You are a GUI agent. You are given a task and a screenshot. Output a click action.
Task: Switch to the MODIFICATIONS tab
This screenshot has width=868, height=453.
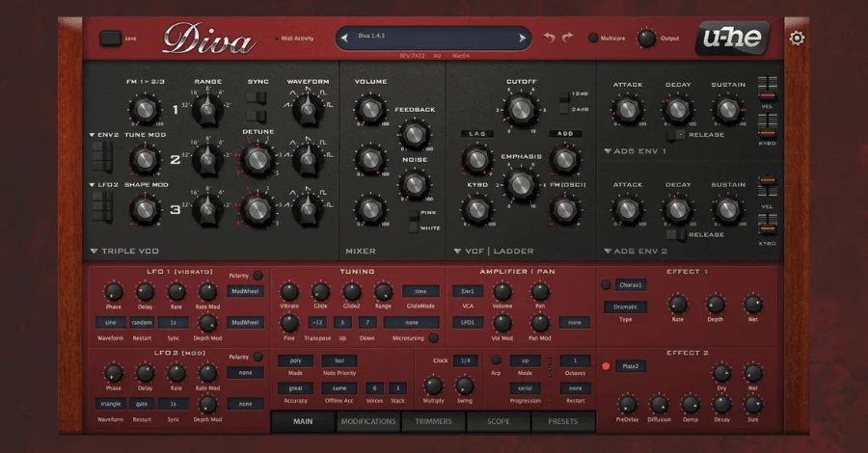(368, 421)
